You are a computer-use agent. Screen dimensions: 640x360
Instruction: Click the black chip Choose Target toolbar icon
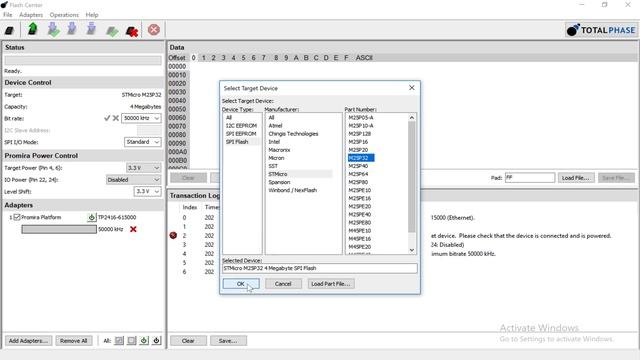9,30
